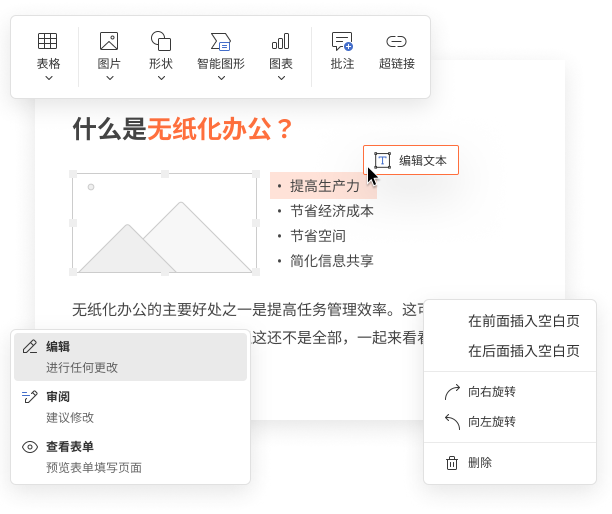Expand the 表格 dropdown chevron
Screen dimensions: 612x514
point(49,78)
